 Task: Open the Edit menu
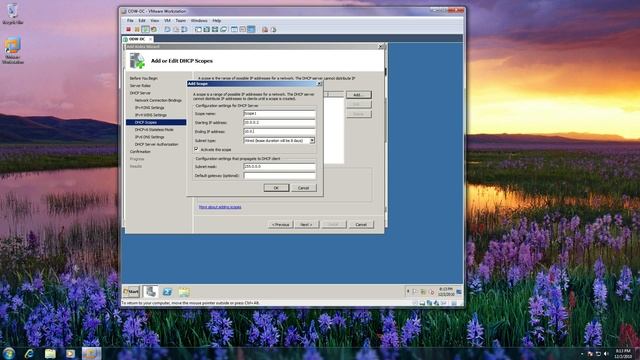click(142, 20)
